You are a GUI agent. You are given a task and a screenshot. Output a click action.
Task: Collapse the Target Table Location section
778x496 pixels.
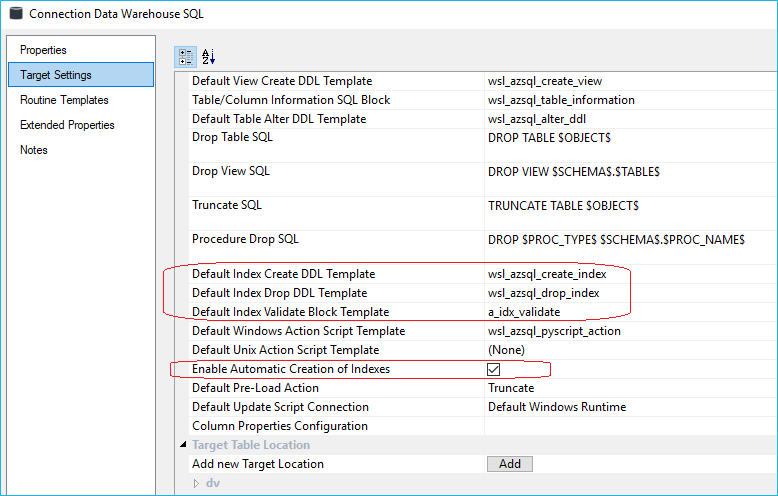click(x=183, y=445)
